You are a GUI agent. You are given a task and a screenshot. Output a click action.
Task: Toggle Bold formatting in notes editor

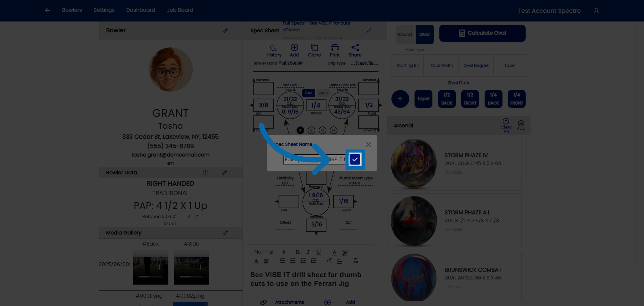coord(298,252)
